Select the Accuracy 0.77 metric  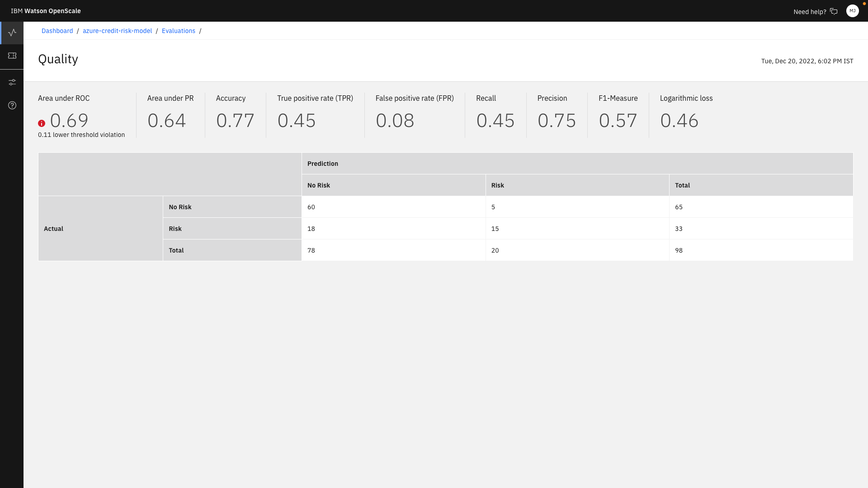235,120
